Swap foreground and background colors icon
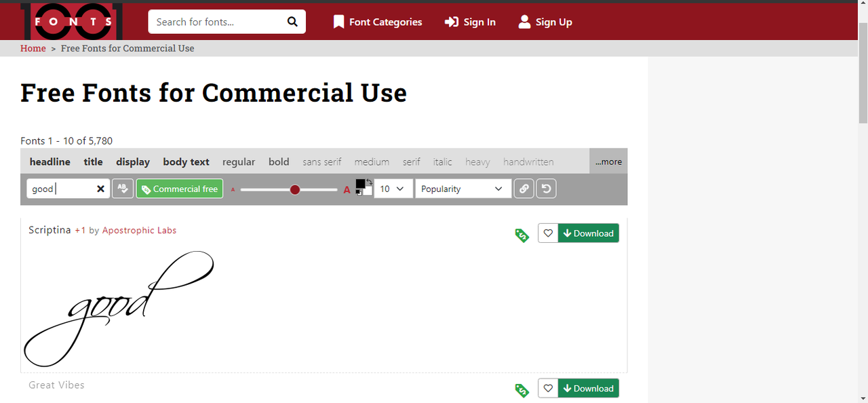Image resolution: width=868 pixels, height=403 pixels. click(369, 182)
